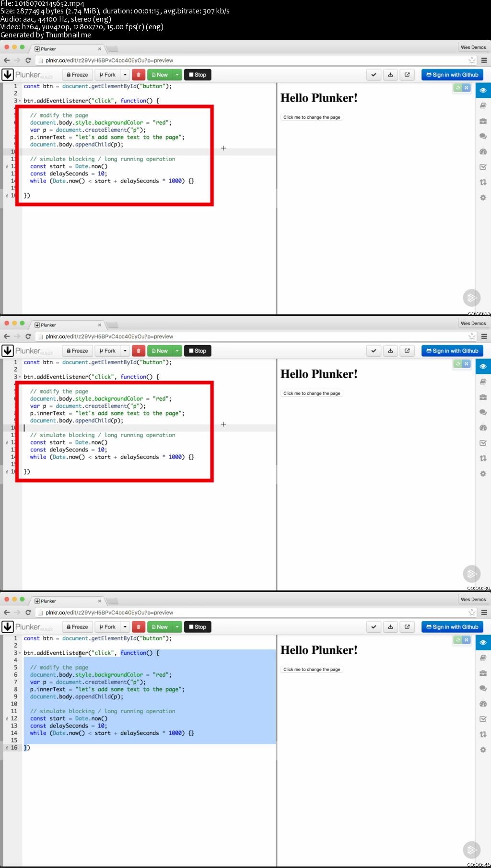Open Wes Demos profile button, top frame
Viewport: 491px width, 868px height.
[x=473, y=47]
